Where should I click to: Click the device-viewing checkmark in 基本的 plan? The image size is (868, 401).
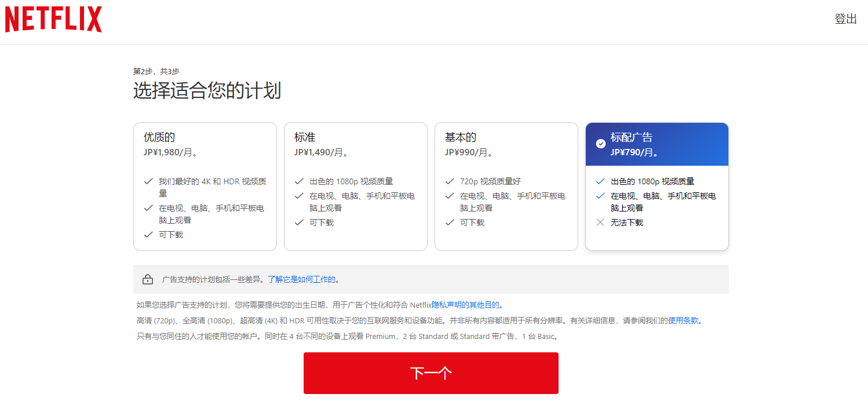point(450,196)
